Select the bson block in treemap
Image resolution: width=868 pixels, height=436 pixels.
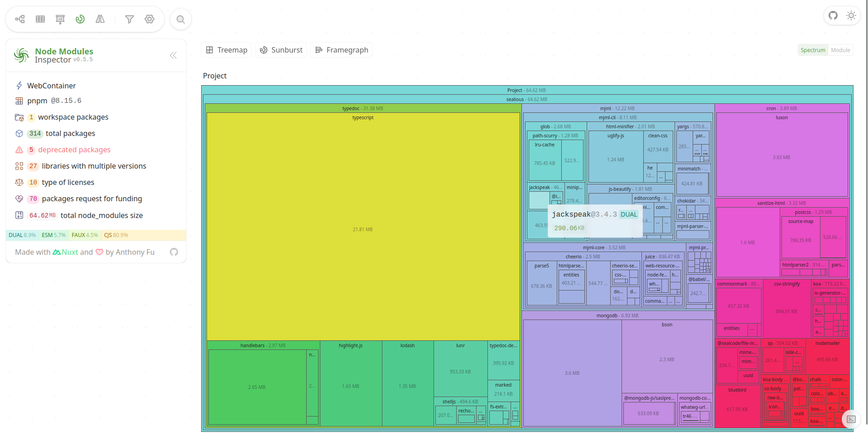tap(667, 356)
